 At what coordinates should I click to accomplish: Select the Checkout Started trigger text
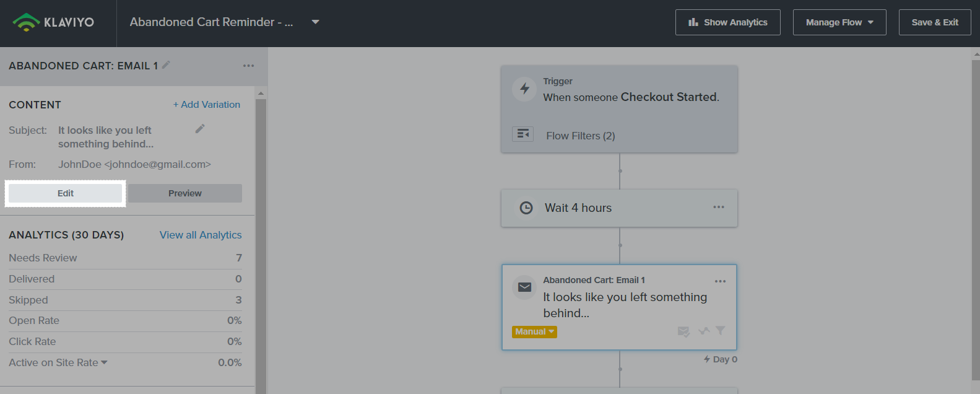coord(669,97)
